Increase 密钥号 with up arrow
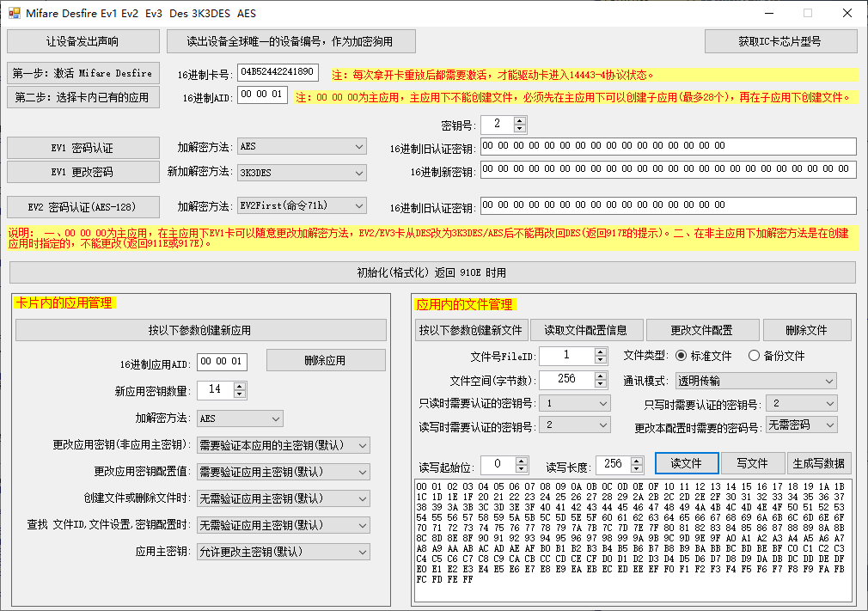Image resolution: width=868 pixels, height=611 pixels. (519, 120)
